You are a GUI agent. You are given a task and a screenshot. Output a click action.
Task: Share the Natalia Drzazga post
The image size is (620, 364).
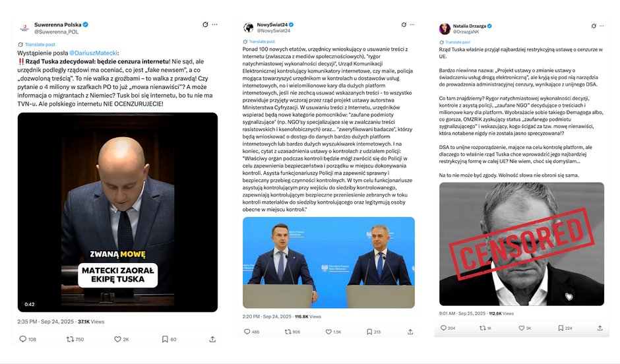coord(600,328)
